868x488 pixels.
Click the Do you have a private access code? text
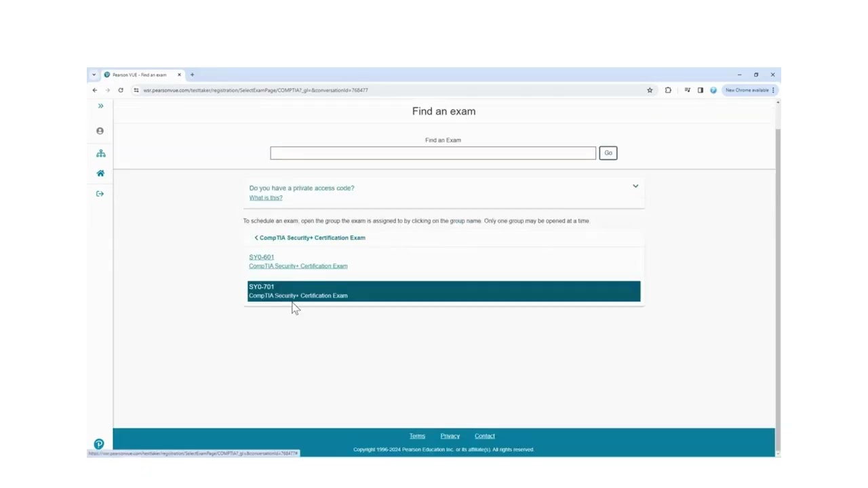[302, 188]
